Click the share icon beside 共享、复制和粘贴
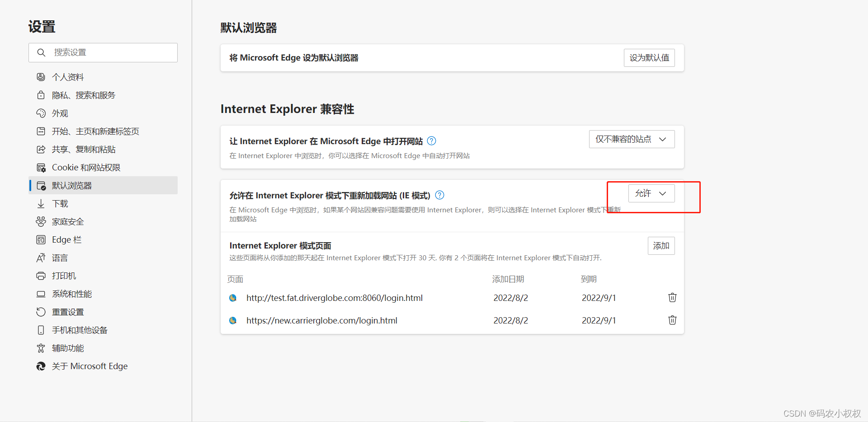The image size is (868, 422). [x=41, y=149]
